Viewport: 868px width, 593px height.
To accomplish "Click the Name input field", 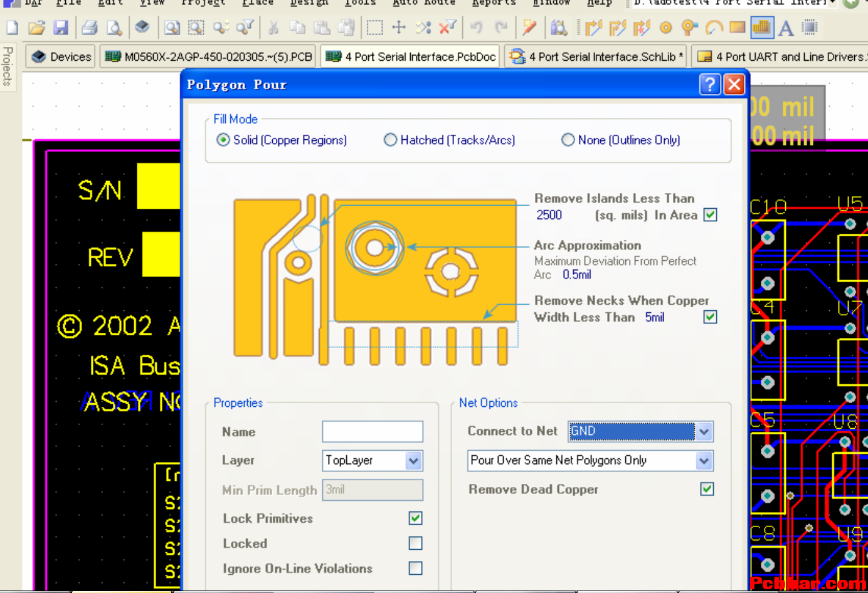I will 373,432.
